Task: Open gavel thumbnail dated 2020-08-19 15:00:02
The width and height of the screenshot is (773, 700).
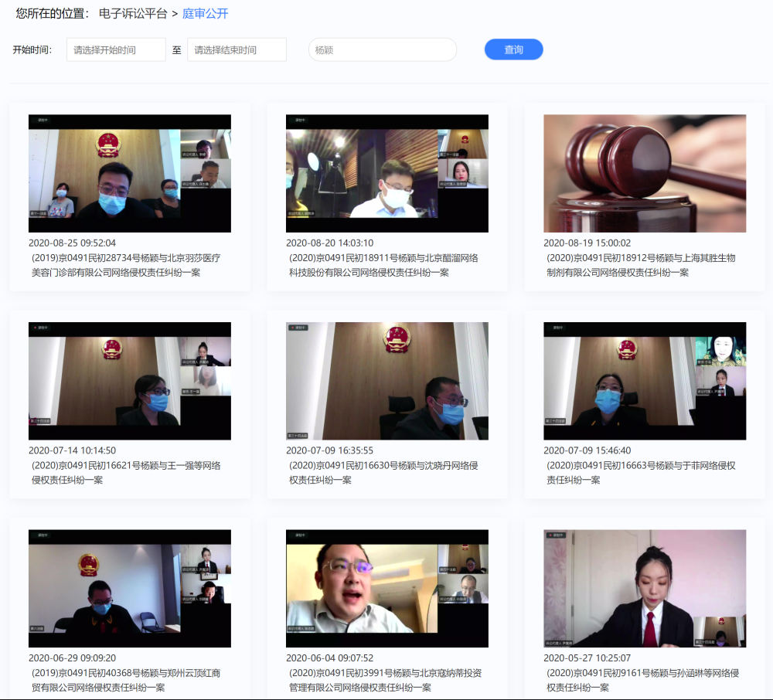Action: pyautogui.click(x=645, y=173)
